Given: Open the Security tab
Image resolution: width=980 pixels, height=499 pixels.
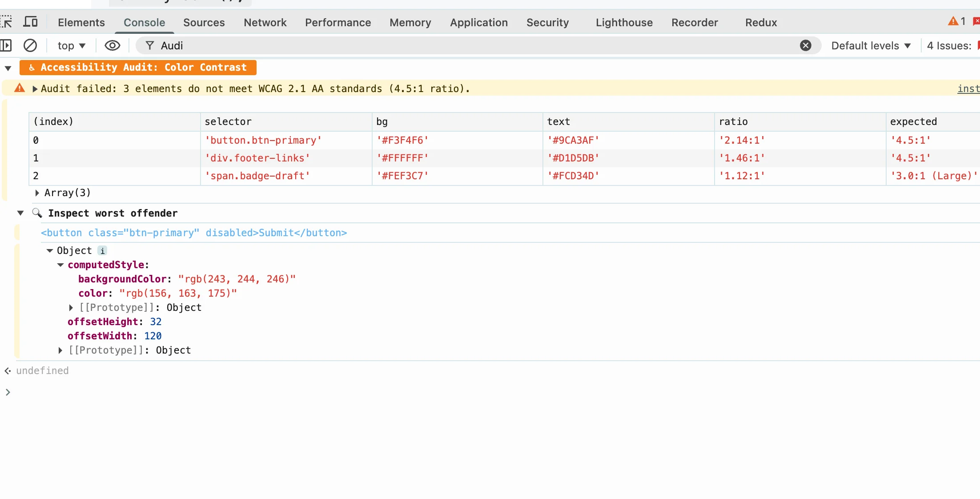Looking at the screenshot, I should click(x=548, y=22).
